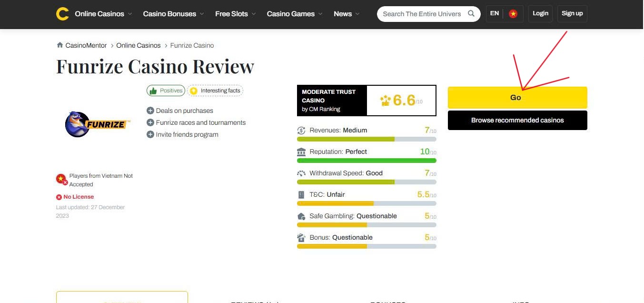Viewport: 644px width, 303px height.
Task: Click plus icon beside Deals on purchases
Action: point(150,111)
